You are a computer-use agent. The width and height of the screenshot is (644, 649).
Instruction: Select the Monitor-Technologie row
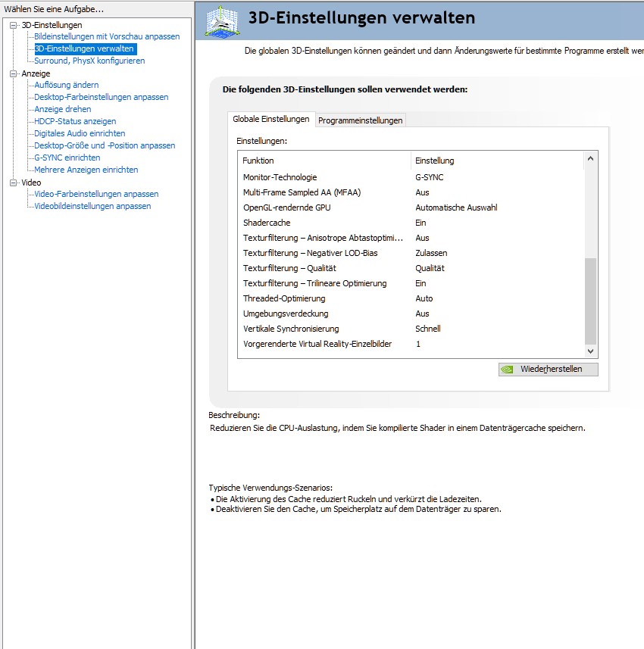click(411, 177)
